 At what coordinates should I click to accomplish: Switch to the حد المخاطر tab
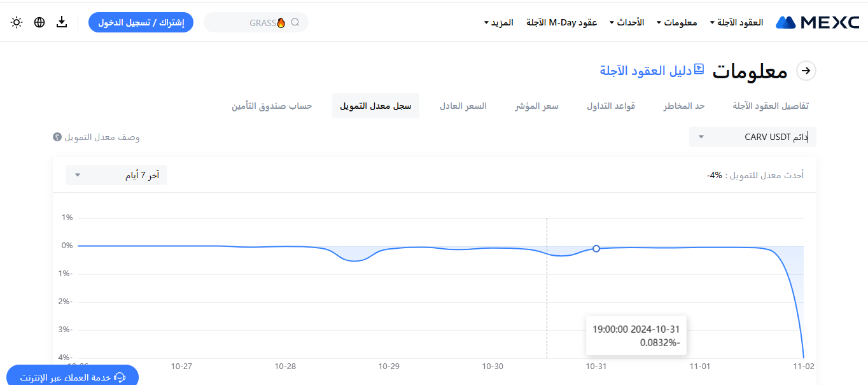click(684, 106)
